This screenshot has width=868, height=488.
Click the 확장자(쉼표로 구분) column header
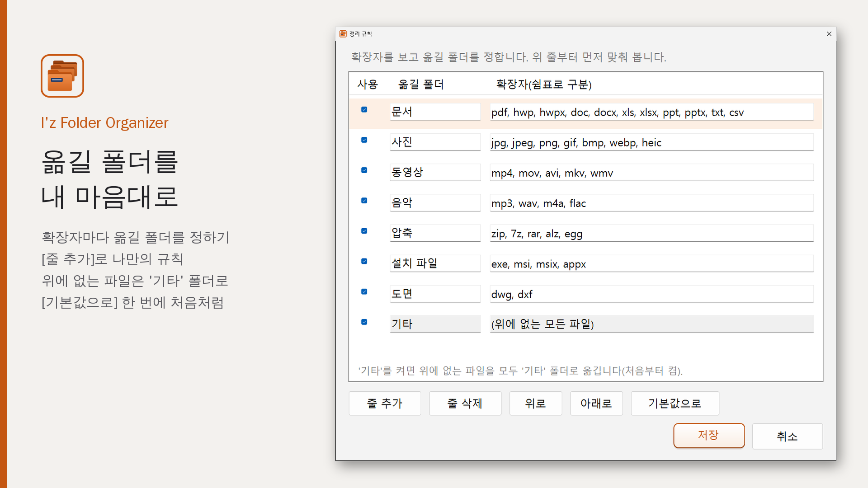pos(544,84)
